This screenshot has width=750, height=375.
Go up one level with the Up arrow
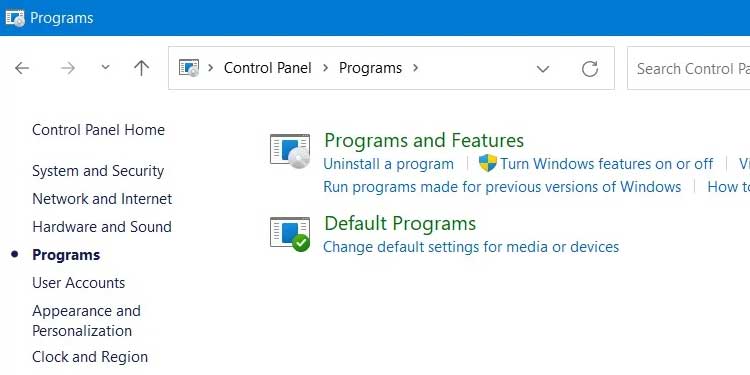(x=142, y=68)
